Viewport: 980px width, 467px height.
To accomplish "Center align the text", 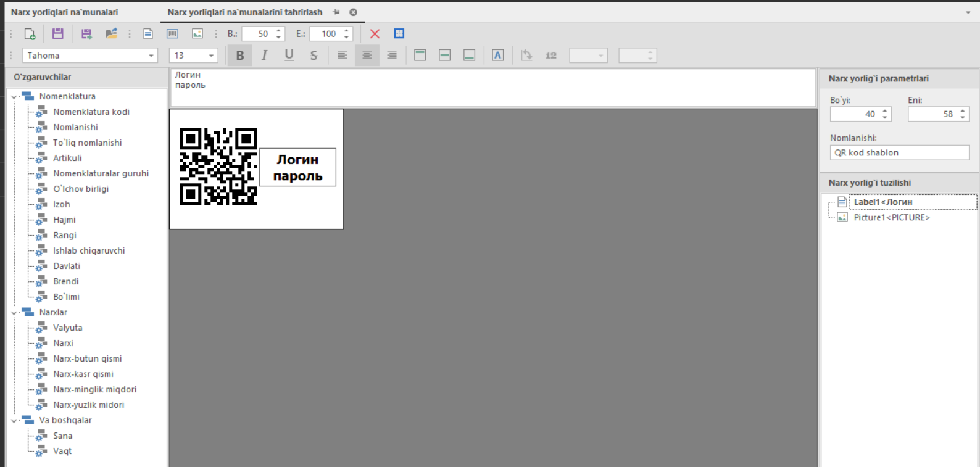I will [367, 56].
